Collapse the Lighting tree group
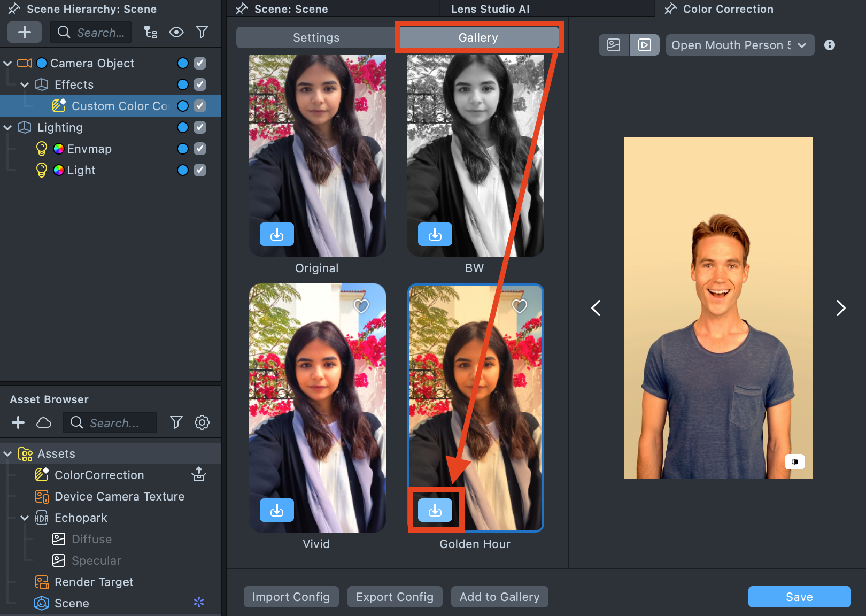 point(7,127)
